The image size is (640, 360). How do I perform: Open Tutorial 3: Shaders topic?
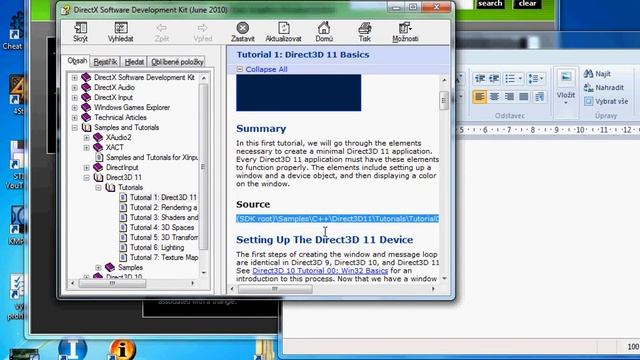point(164,218)
